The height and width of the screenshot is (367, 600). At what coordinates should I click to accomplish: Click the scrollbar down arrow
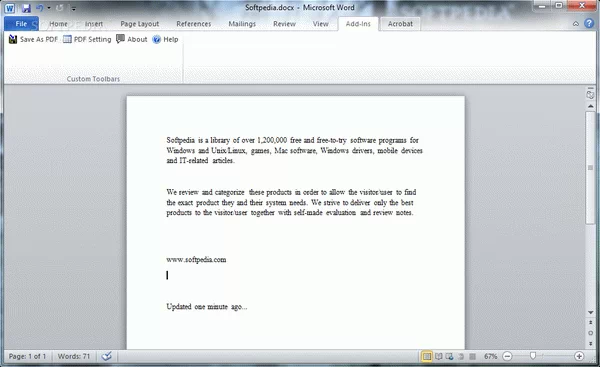pos(590,313)
